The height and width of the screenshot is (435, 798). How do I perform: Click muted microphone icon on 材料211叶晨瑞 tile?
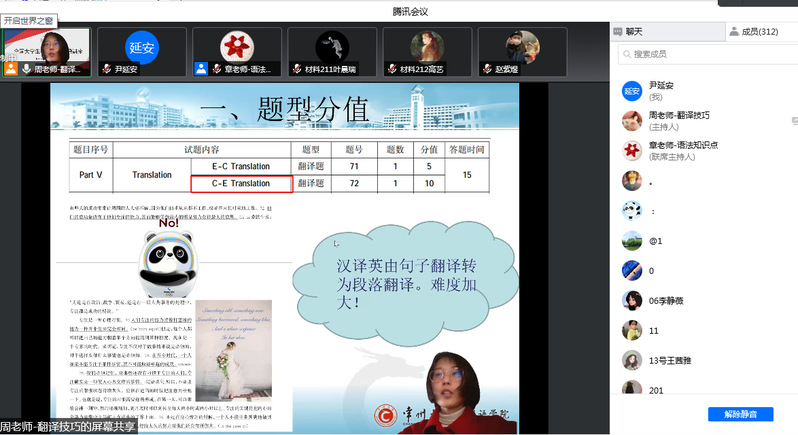point(297,69)
